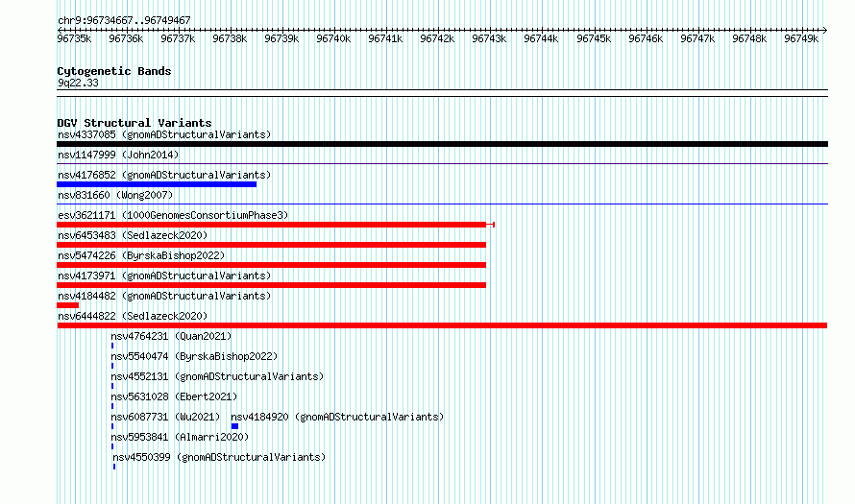Click the 96738k ruler tick label
855x504 pixels.
pos(230,38)
